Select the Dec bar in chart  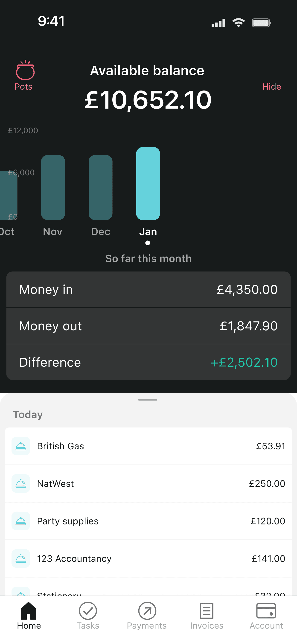(101, 187)
